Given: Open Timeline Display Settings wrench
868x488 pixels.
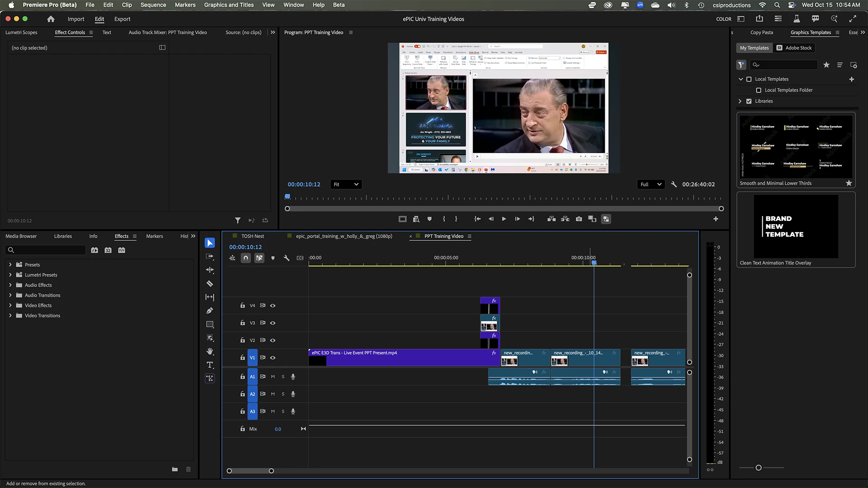Looking at the screenshot, I should [x=286, y=258].
